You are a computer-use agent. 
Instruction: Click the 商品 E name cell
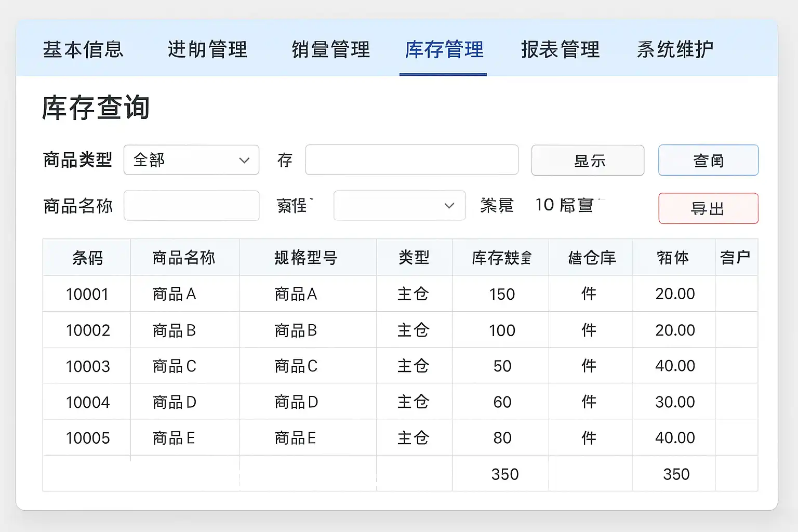(x=174, y=438)
